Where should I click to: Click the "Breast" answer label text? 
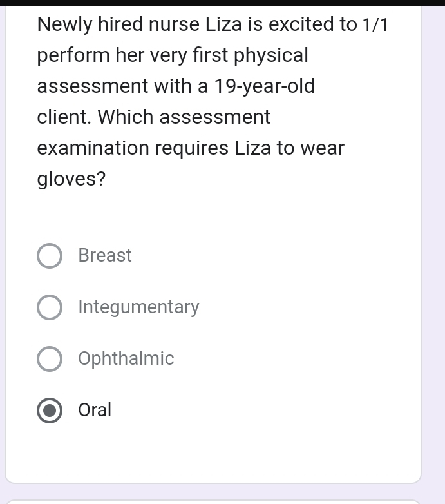point(105,256)
